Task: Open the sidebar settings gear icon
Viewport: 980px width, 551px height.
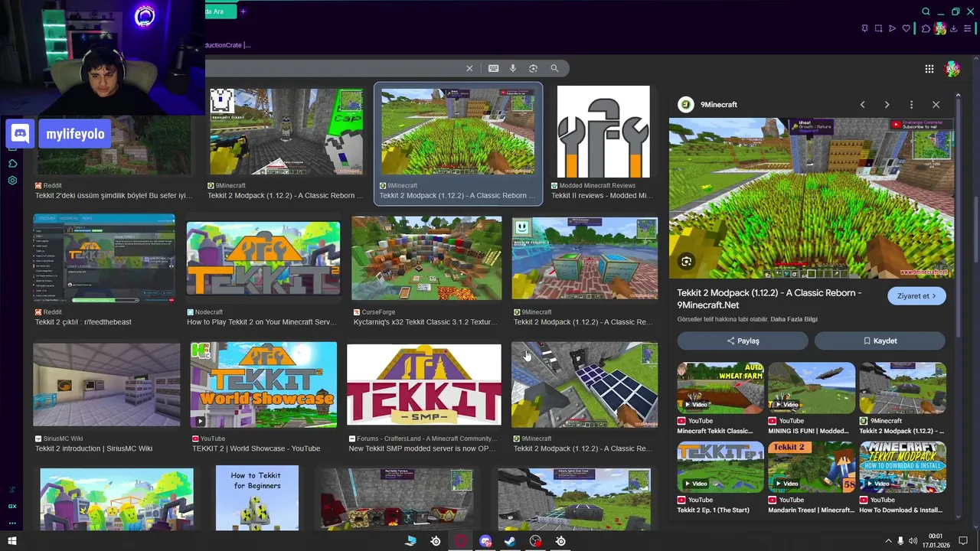Action: point(12,181)
